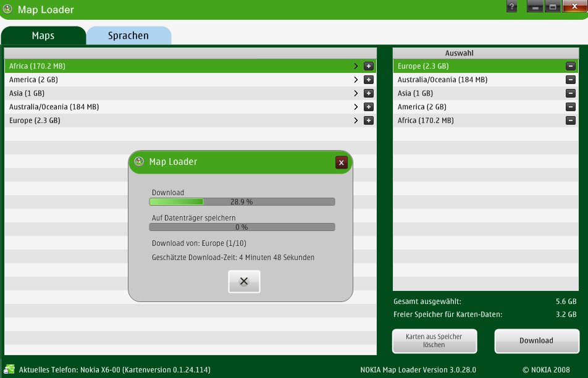Select Africa (170.2 MB) in Auswahl list
Screen dimensions: 588x378
485,120
